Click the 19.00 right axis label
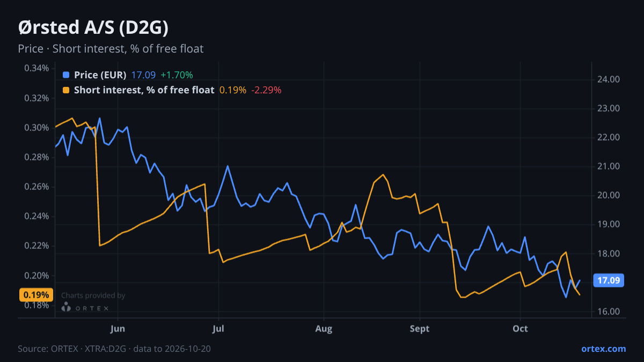This screenshot has width=644, height=362. click(x=609, y=224)
